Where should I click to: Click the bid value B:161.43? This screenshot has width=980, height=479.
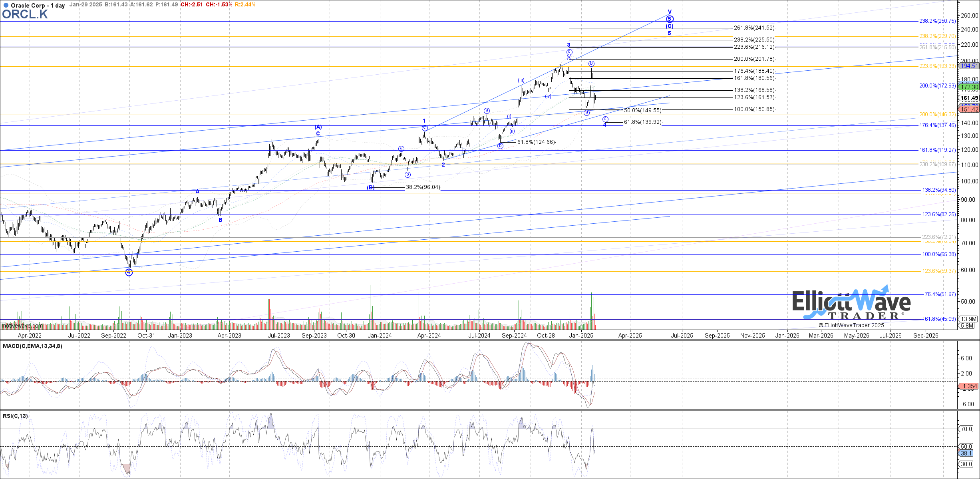tap(116, 5)
